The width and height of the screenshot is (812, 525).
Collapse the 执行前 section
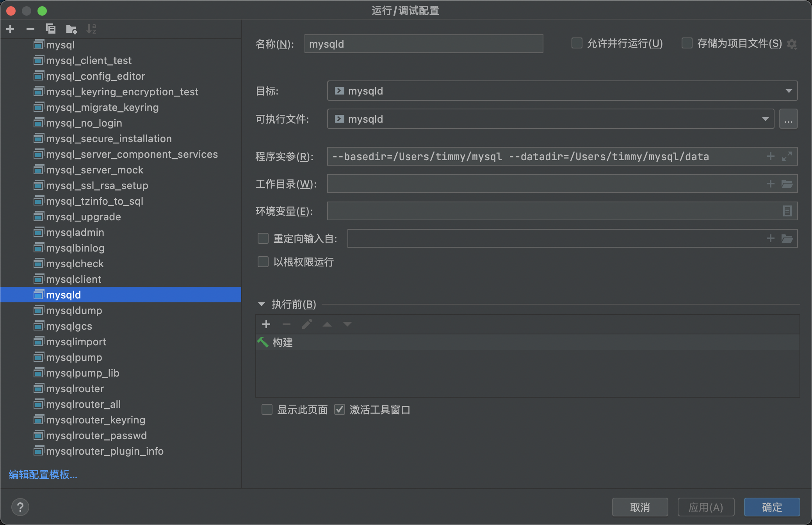(x=262, y=304)
